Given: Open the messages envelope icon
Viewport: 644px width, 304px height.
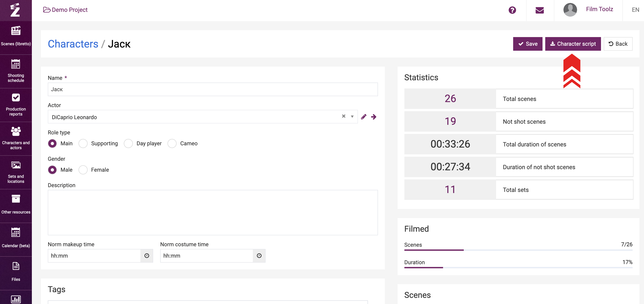Looking at the screenshot, I should 540,10.
